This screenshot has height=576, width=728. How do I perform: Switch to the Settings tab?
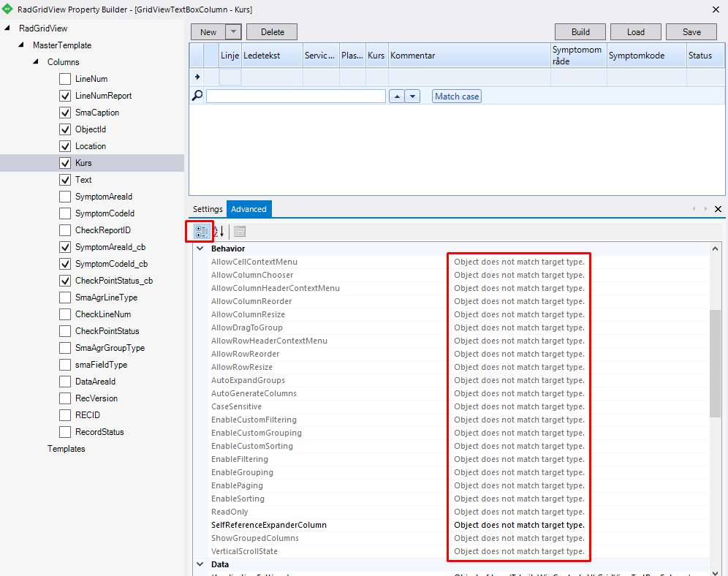coord(208,209)
